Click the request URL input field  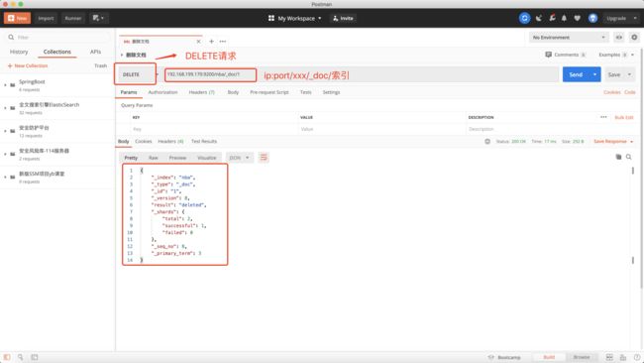click(x=360, y=74)
